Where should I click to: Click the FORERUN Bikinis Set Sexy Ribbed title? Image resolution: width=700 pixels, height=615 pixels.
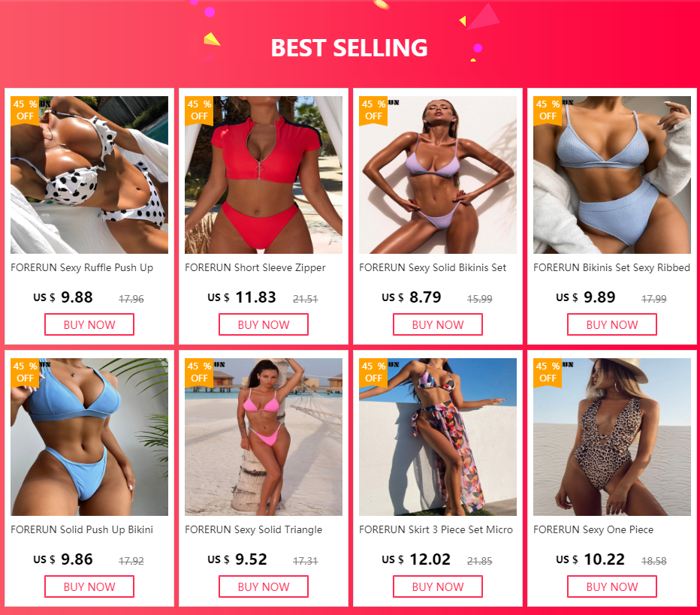pyautogui.click(x=611, y=268)
